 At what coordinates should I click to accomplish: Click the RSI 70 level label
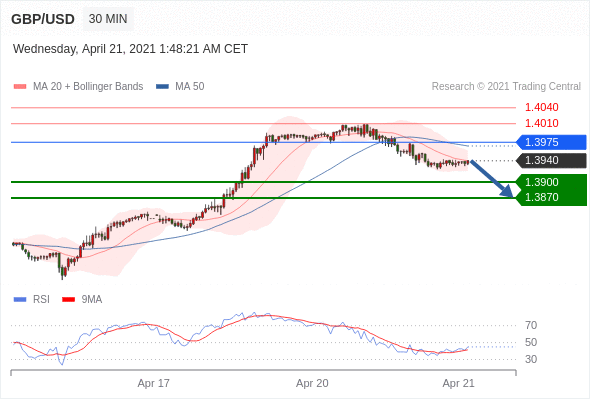pos(531,325)
